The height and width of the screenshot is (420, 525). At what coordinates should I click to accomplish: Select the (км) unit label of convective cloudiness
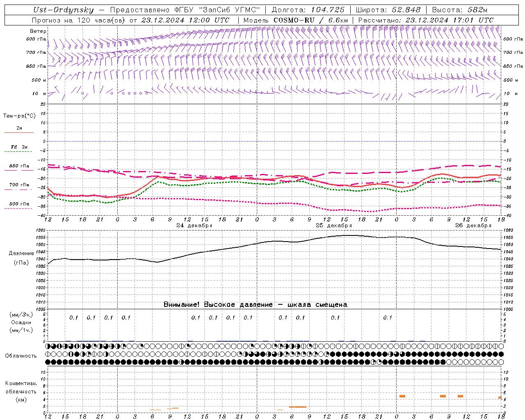click(x=21, y=399)
